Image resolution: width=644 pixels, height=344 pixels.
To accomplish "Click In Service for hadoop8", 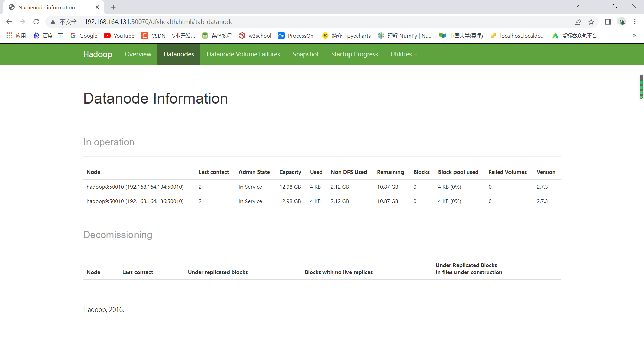I will 250,187.
